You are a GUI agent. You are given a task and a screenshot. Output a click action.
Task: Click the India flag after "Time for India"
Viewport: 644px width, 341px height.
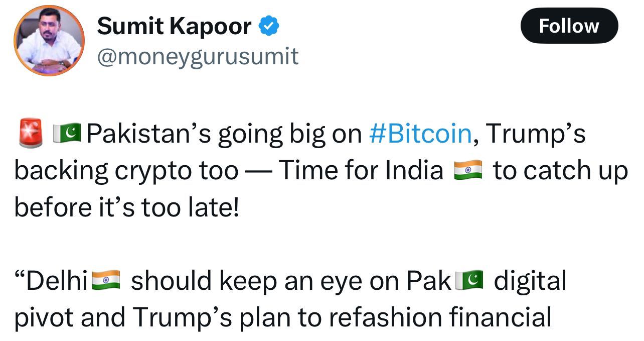tap(467, 171)
